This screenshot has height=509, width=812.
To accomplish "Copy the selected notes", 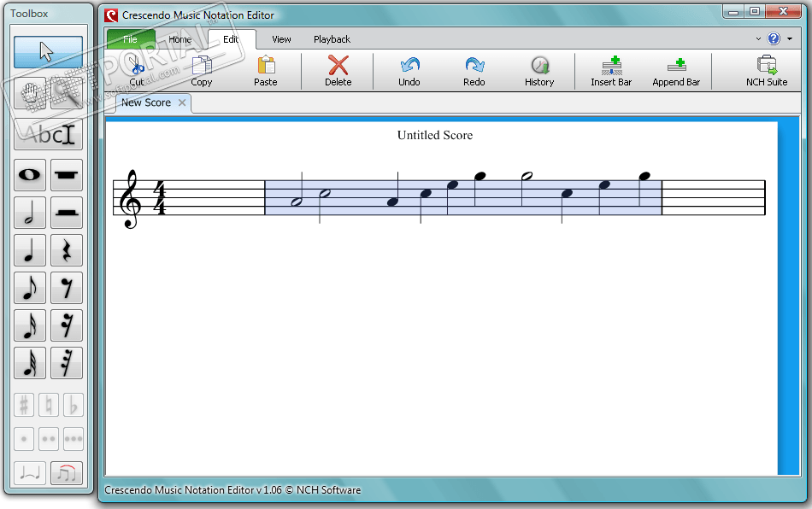I will coord(202,71).
